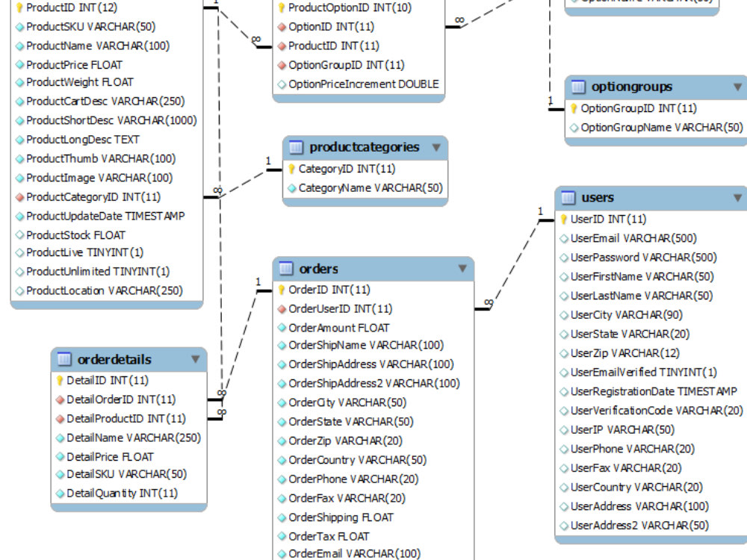Image resolution: width=747 pixels, height=560 pixels.
Task: Click the optiongroups table icon
Action: (x=578, y=87)
